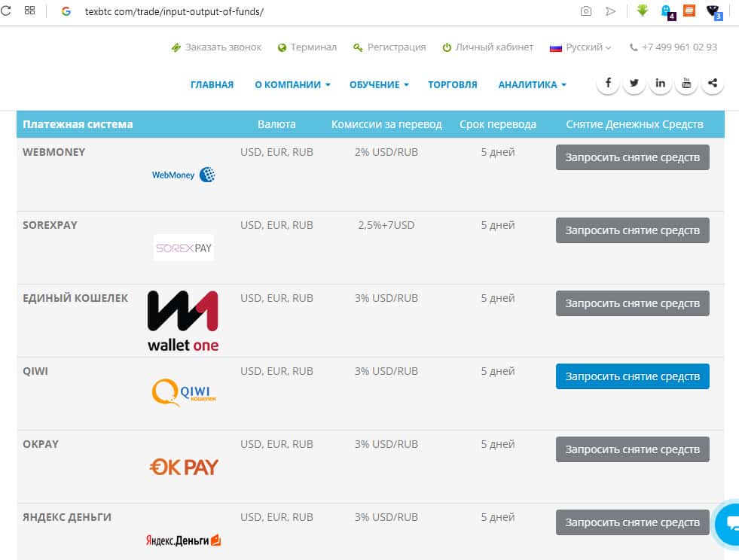Open the Терминал link
The height and width of the screenshot is (560, 739).
(x=313, y=47)
